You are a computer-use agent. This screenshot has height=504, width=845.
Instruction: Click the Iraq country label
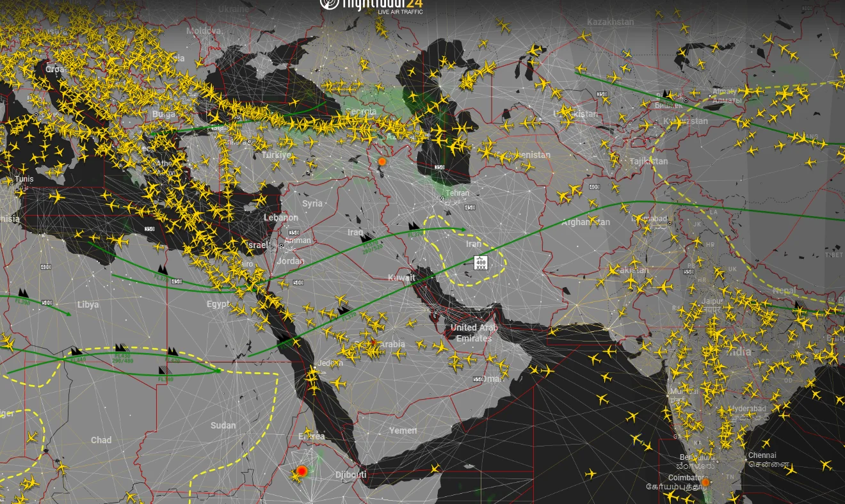(x=355, y=232)
